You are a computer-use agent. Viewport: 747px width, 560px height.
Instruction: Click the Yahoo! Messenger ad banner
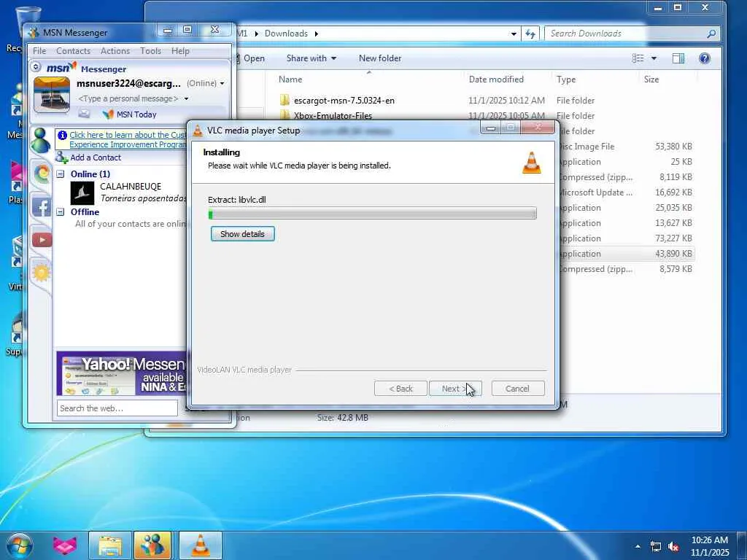pyautogui.click(x=122, y=373)
